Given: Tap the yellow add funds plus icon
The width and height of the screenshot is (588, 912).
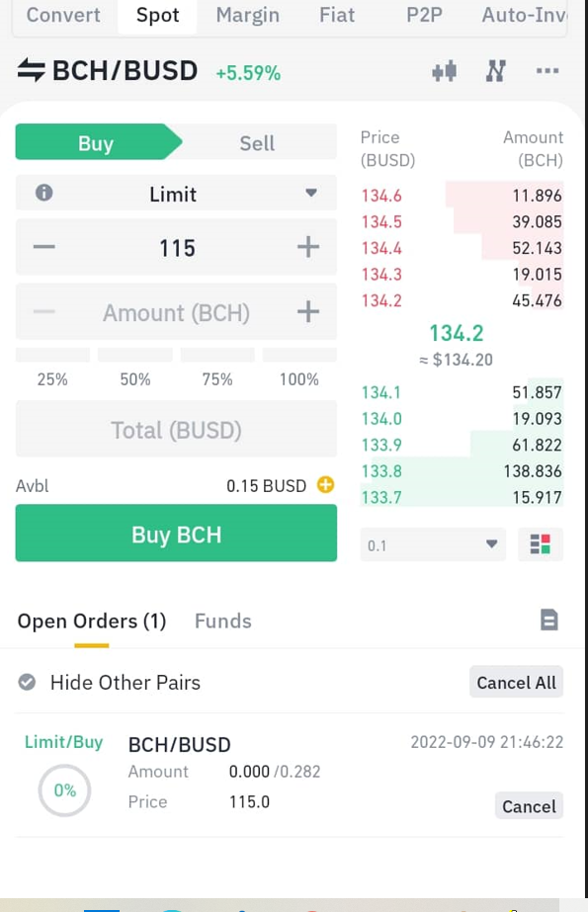Looking at the screenshot, I should [x=326, y=484].
